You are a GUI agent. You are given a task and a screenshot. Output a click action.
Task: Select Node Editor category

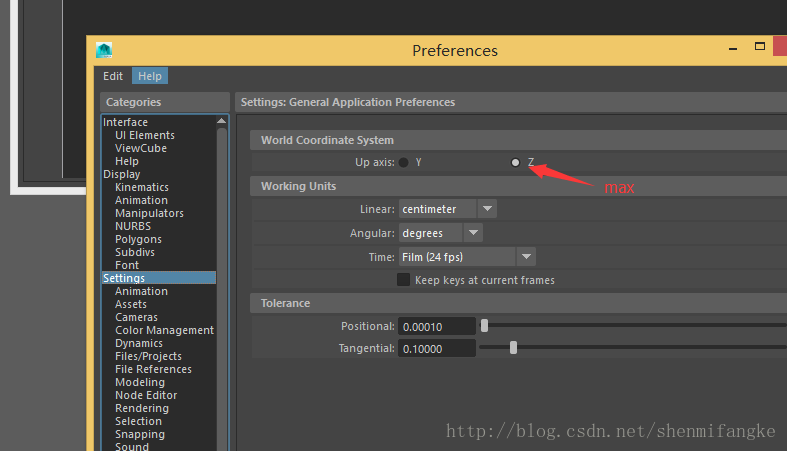tap(146, 395)
